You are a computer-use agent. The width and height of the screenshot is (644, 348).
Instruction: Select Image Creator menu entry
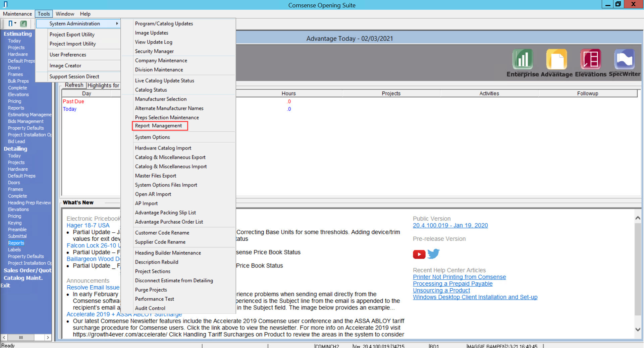pos(65,66)
